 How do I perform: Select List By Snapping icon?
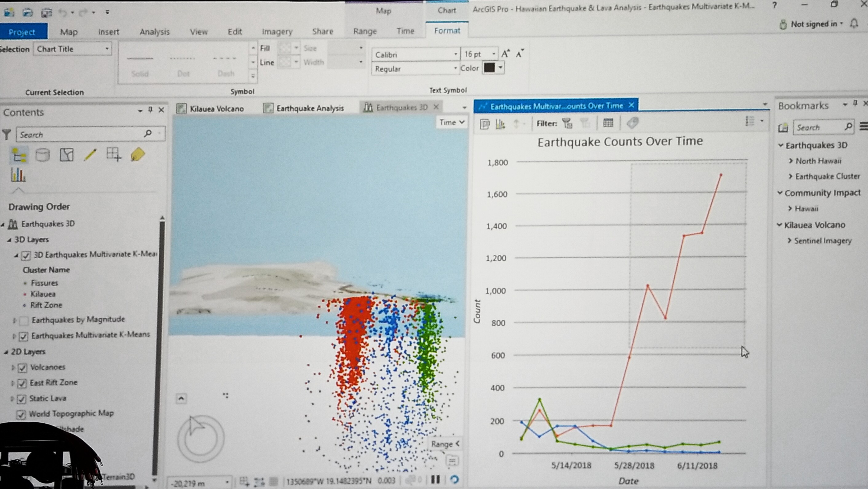tap(113, 155)
